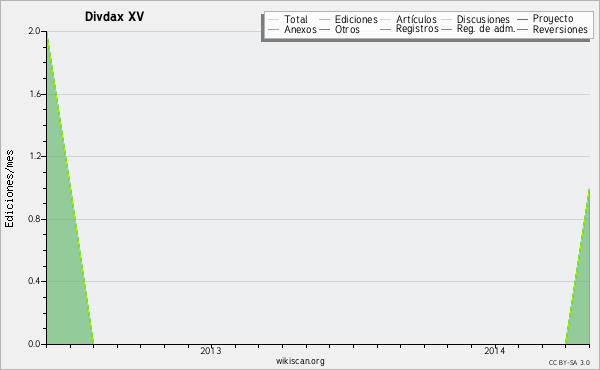Click the 'wikiscan.org' caption text

tap(300, 361)
